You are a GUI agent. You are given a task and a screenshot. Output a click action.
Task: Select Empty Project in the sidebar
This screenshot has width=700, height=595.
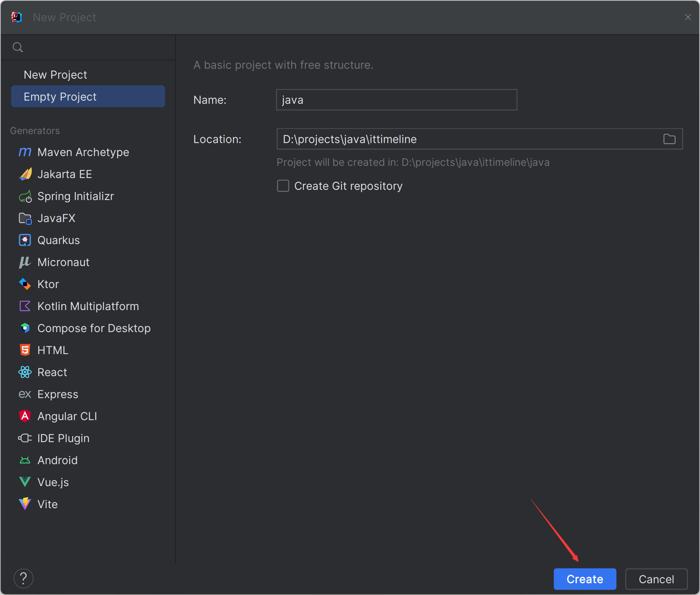88,97
